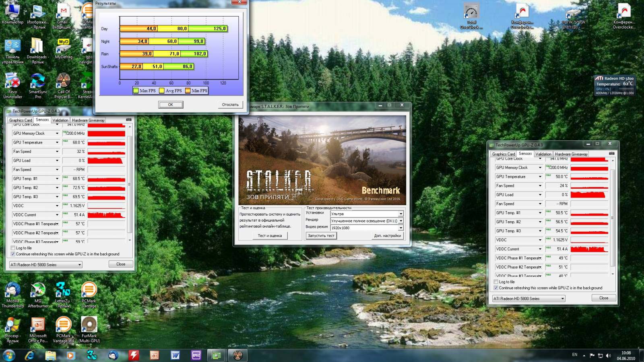The width and height of the screenshot is (644, 362).
Task: Click the Запустить тест button
Action: (321, 236)
